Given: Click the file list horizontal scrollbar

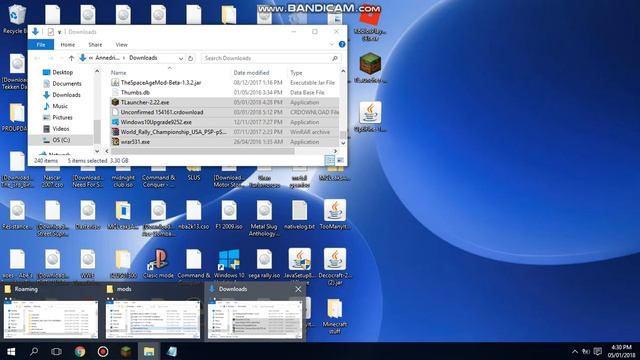Looking at the screenshot, I should click(x=202, y=151).
